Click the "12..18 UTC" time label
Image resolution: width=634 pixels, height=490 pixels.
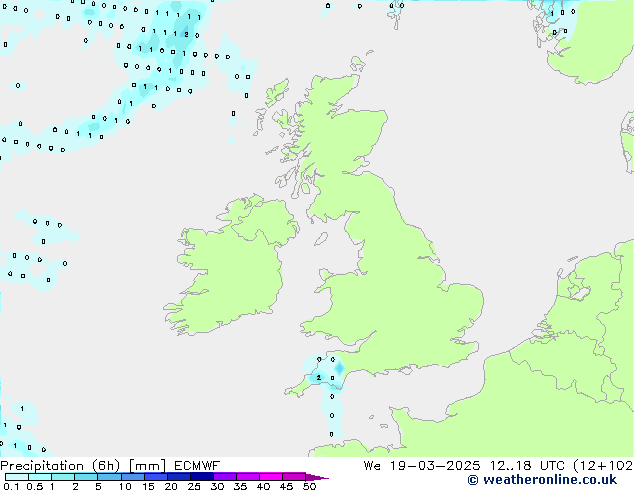527,466
